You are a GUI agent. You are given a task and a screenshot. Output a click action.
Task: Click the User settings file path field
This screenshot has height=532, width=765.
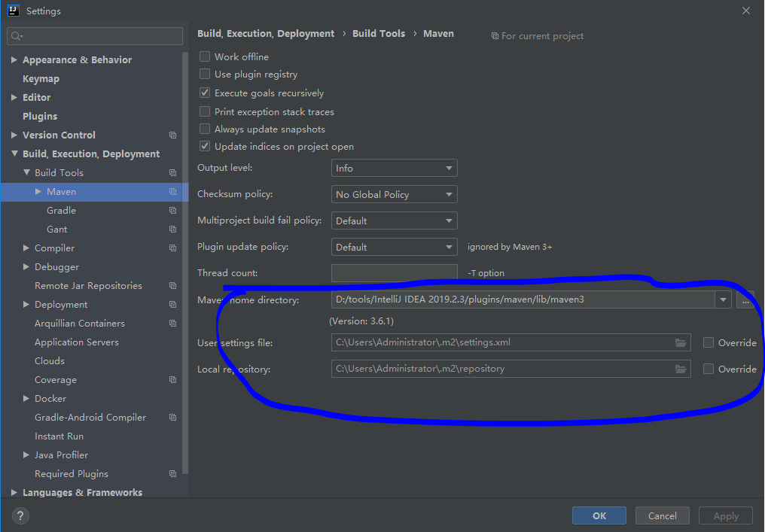511,343
